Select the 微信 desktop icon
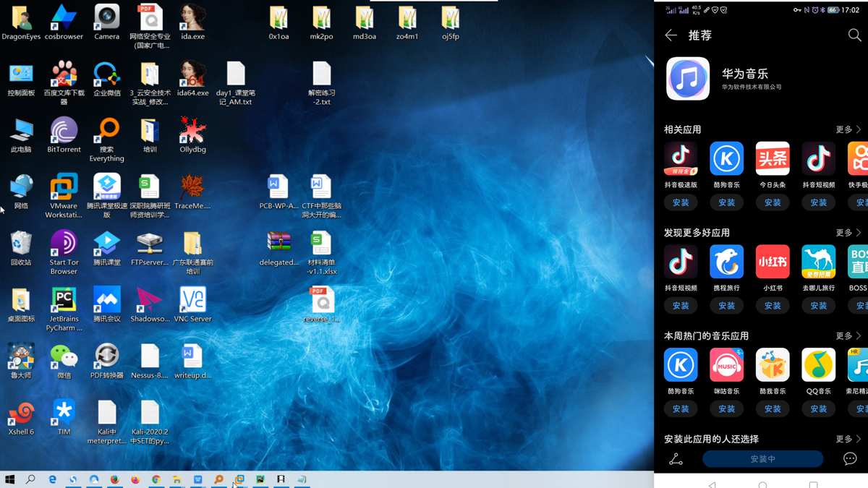The height and width of the screenshot is (488, 868). [x=64, y=361]
